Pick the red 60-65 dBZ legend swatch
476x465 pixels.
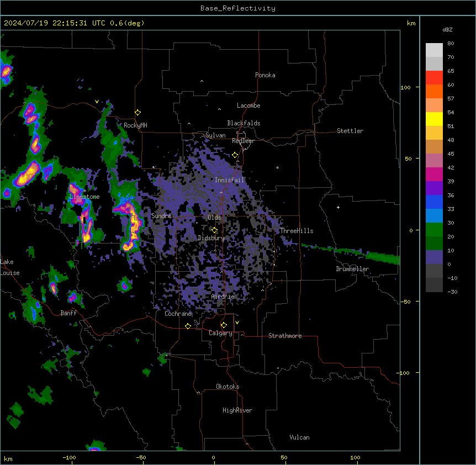click(x=434, y=77)
